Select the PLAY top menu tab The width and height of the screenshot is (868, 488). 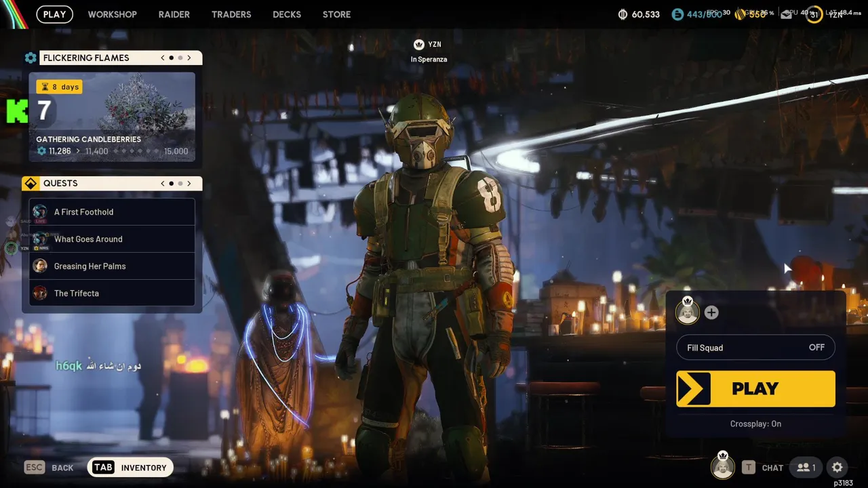55,14
